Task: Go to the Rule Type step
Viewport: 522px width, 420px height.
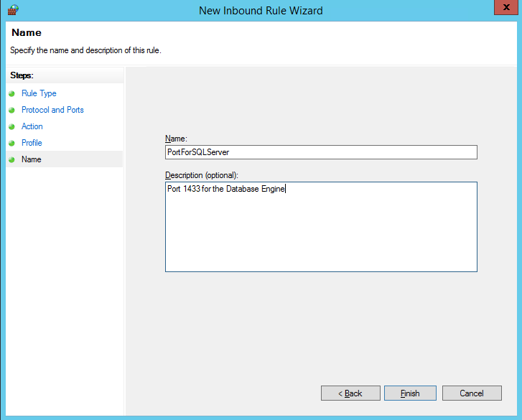Action: point(39,93)
